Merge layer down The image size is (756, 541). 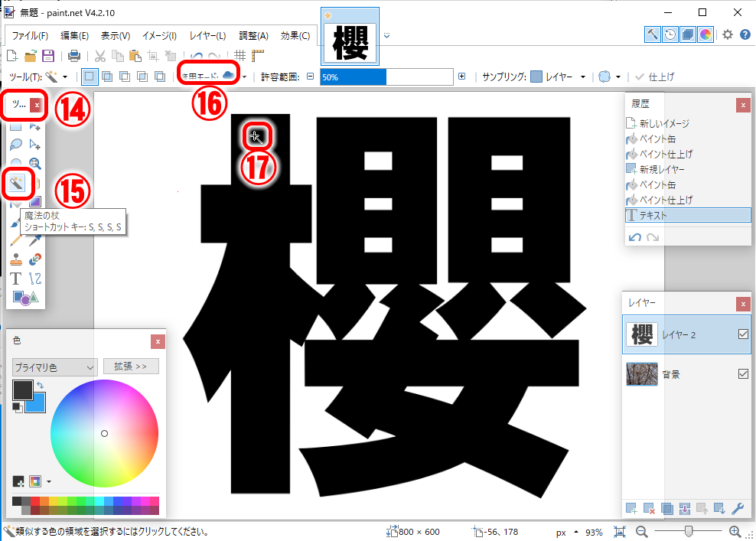click(685, 508)
